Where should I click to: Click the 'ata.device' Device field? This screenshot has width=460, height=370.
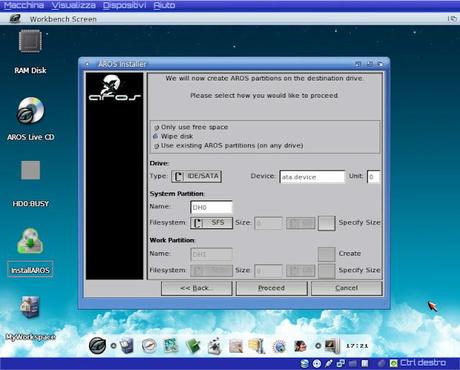point(312,177)
